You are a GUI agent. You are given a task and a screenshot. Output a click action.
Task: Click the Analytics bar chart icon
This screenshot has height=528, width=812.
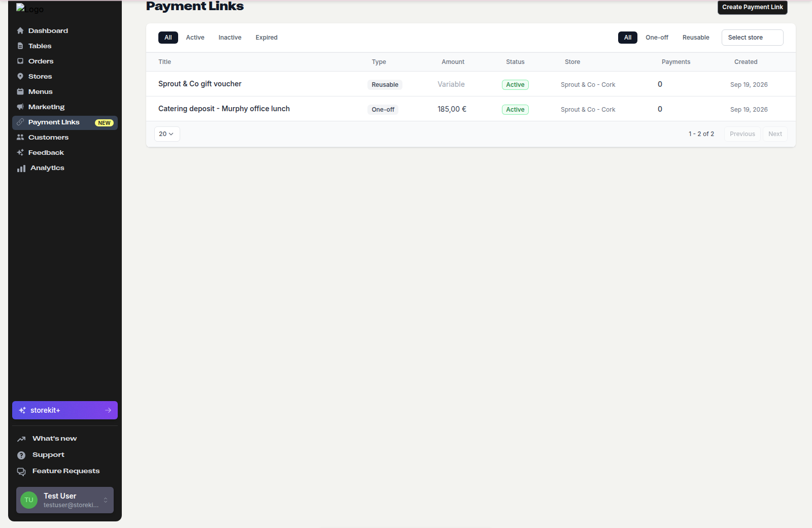[21, 169]
